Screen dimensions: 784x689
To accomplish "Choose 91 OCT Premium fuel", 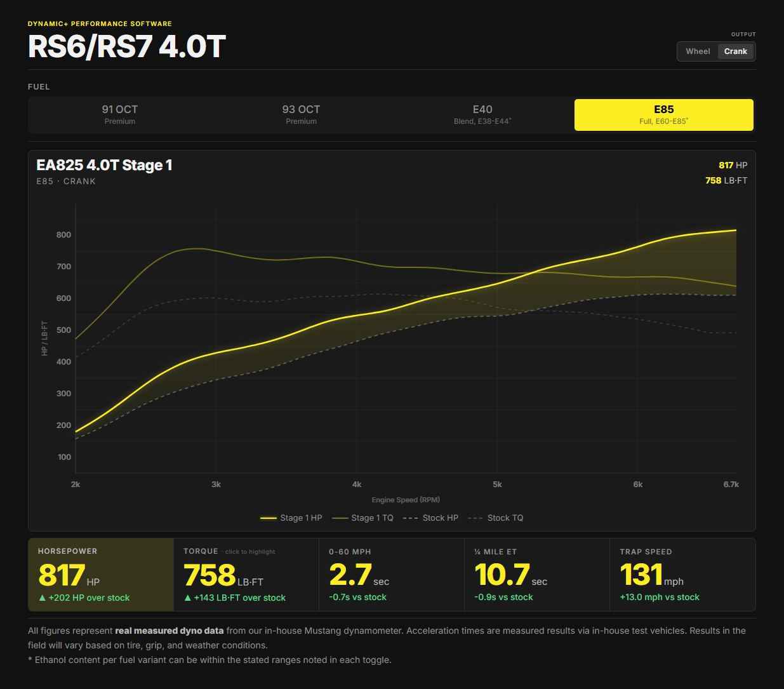I will click(120, 115).
